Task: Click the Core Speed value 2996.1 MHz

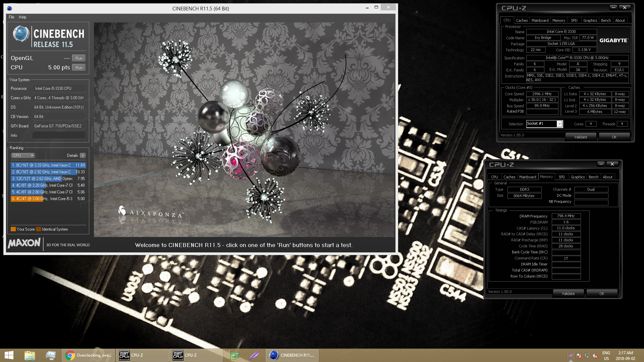Action: pyautogui.click(x=542, y=94)
